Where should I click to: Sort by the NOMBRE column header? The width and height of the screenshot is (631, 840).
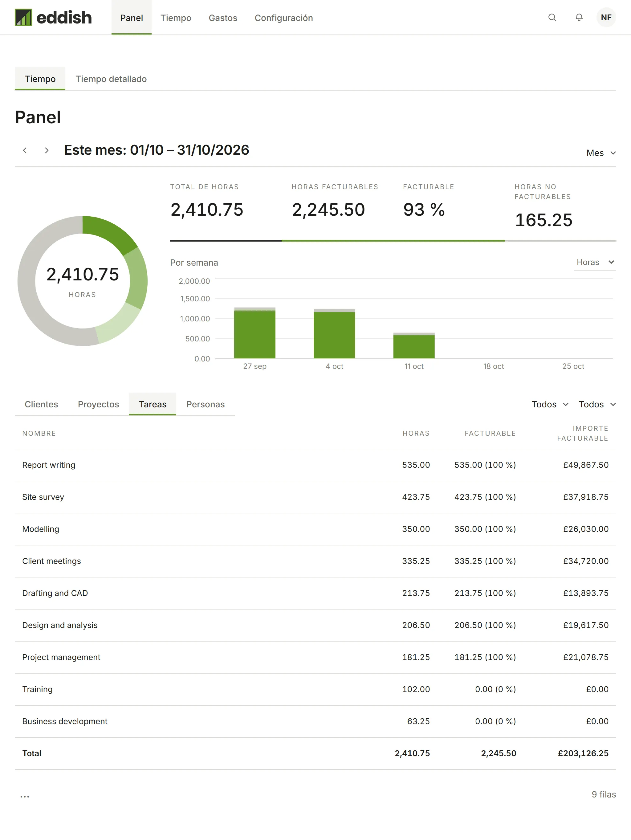pyautogui.click(x=39, y=433)
